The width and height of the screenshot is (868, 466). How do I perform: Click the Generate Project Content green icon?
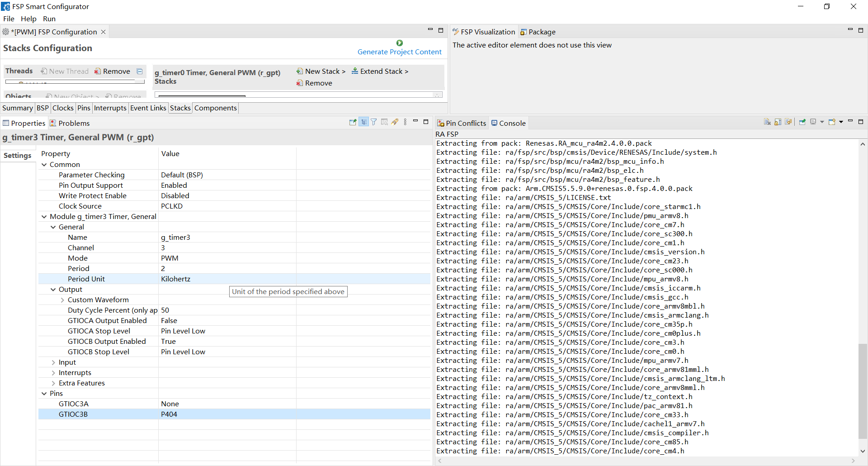coord(400,43)
